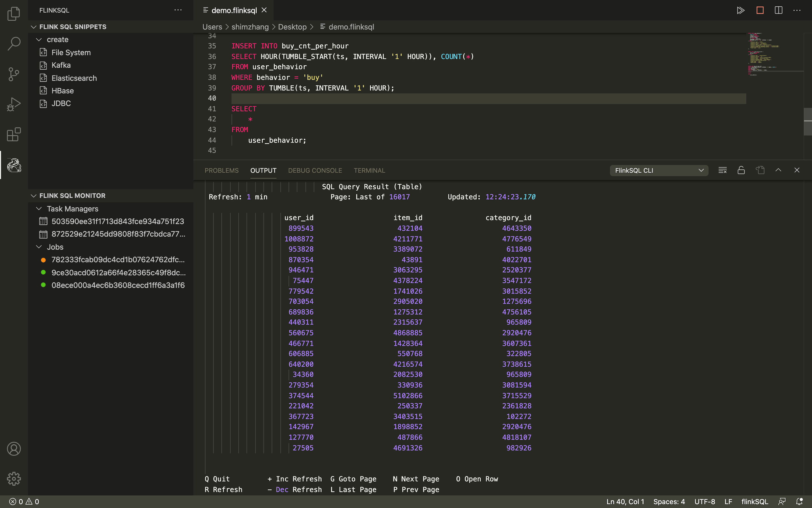Open the FlinkSQL CLI output channel dropdown
Viewport: 812px width, 508px height.
pyautogui.click(x=658, y=170)
